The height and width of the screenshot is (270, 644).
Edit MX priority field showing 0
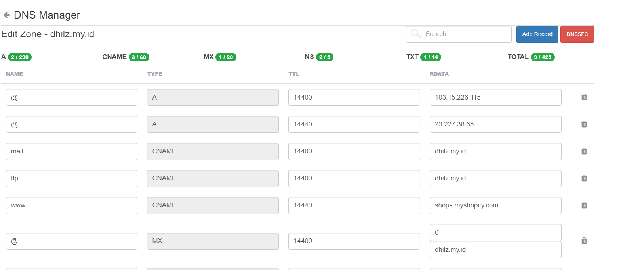coord(495,232)
